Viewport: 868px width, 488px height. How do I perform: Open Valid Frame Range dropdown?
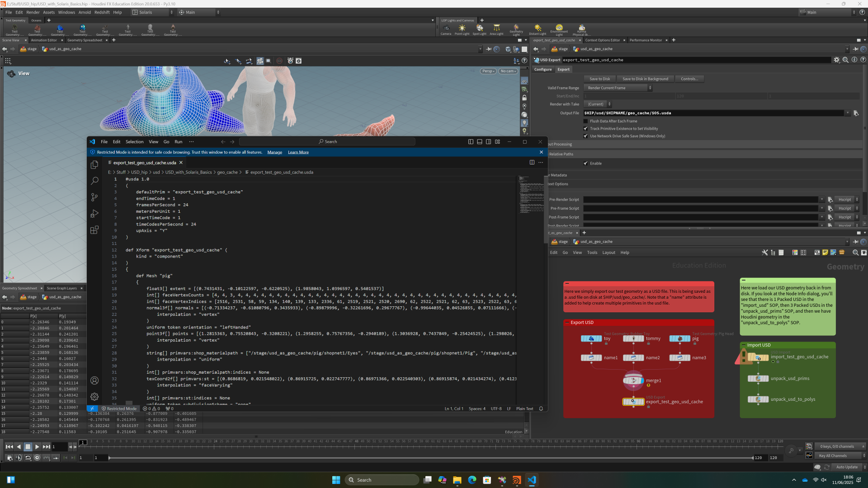pyautogui.click(x=618, y=88)
